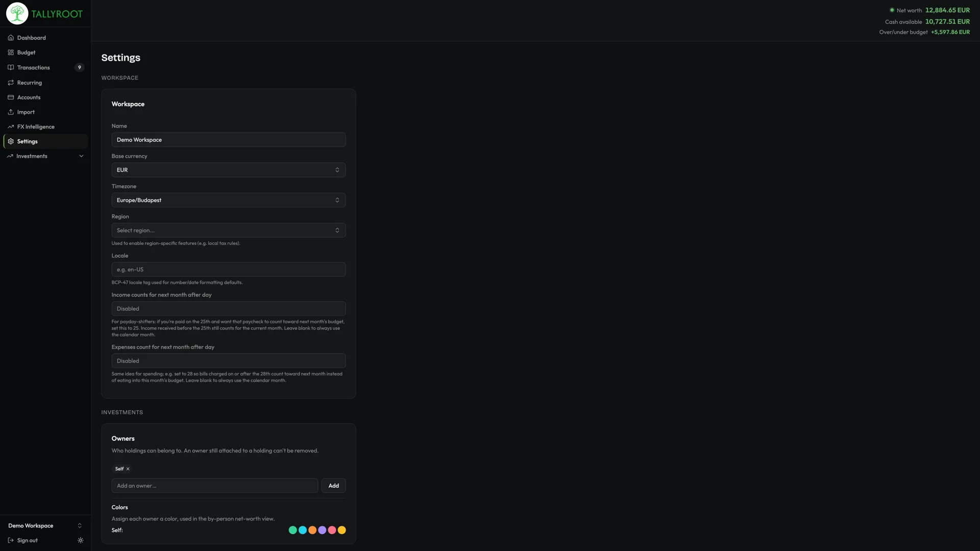Choose the yellow color for Self
The image size is (980, 551).
pyautogui.click(x=342, y=530)
